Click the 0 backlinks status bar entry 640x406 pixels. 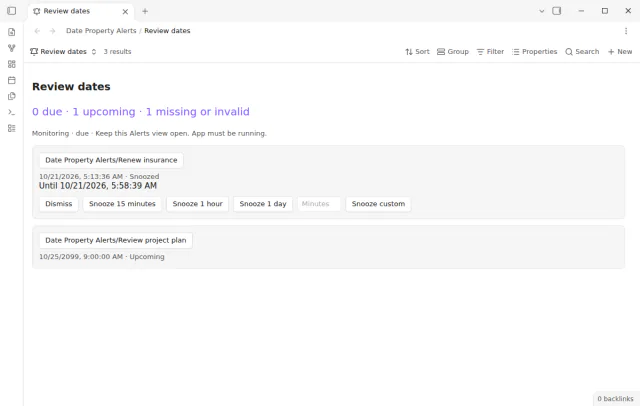[x=615, y=399]
